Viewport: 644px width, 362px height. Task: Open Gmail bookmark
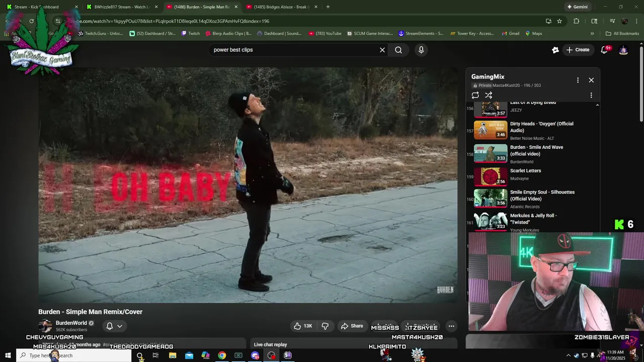[511, 34]
